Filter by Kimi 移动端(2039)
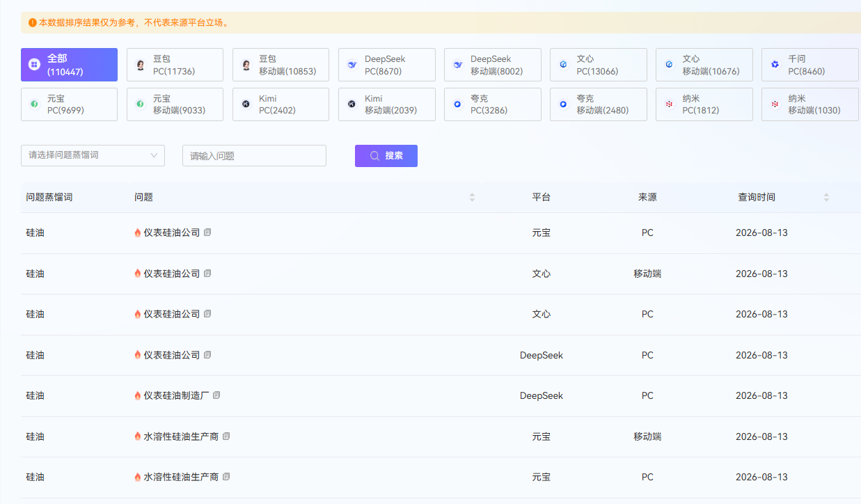The width and height of the screenshot is (861, 504). (x=386, y=104)
